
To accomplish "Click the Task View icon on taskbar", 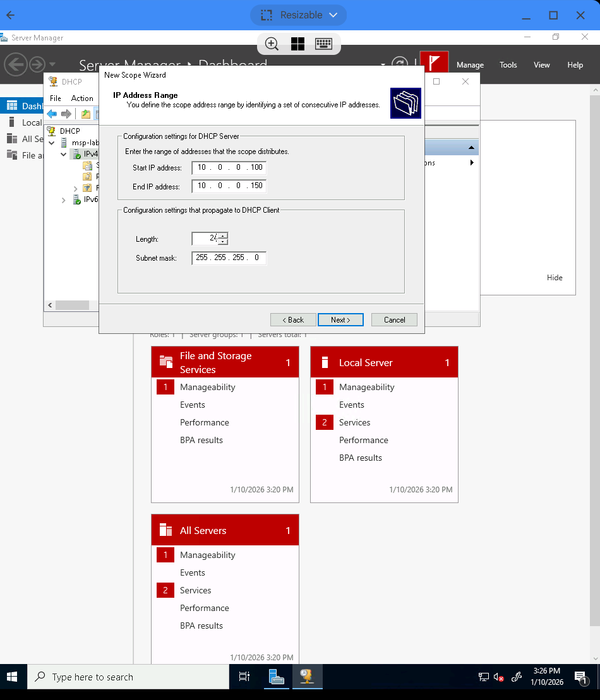I will click(x=244, y=676).
